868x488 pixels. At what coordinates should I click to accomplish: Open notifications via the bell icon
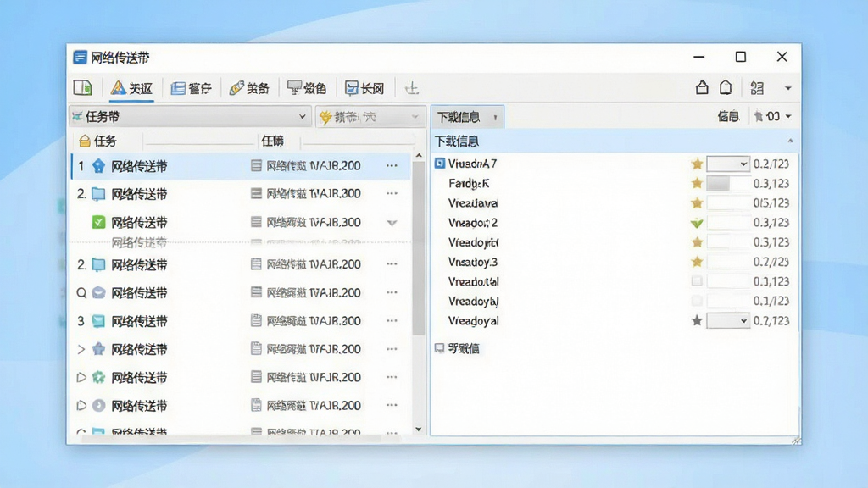click(726, 87)
